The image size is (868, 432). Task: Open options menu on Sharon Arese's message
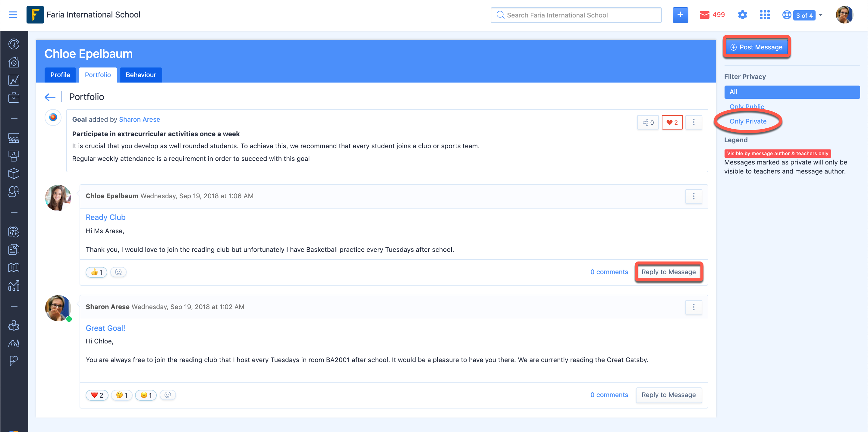tap(693, 307)
